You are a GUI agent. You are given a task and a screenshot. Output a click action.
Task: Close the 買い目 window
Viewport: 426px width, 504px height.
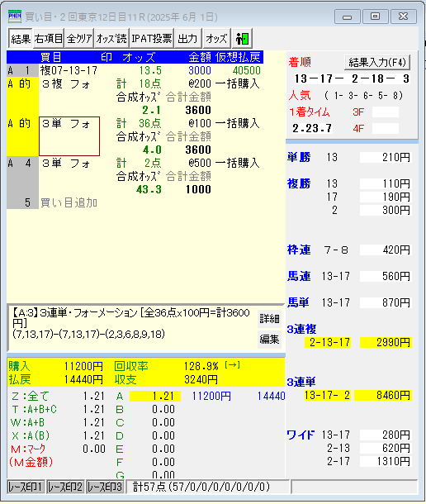[404, 17]
